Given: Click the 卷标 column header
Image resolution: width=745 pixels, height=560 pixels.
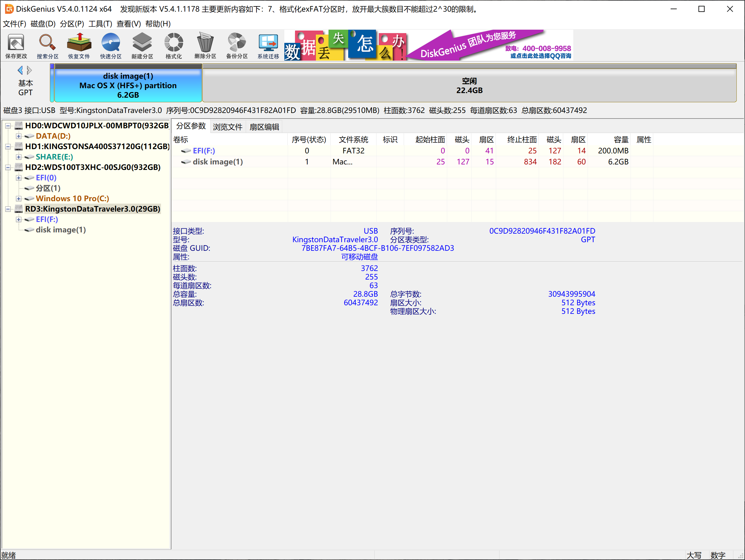Looking at the screenshot, I should [230, 140].
